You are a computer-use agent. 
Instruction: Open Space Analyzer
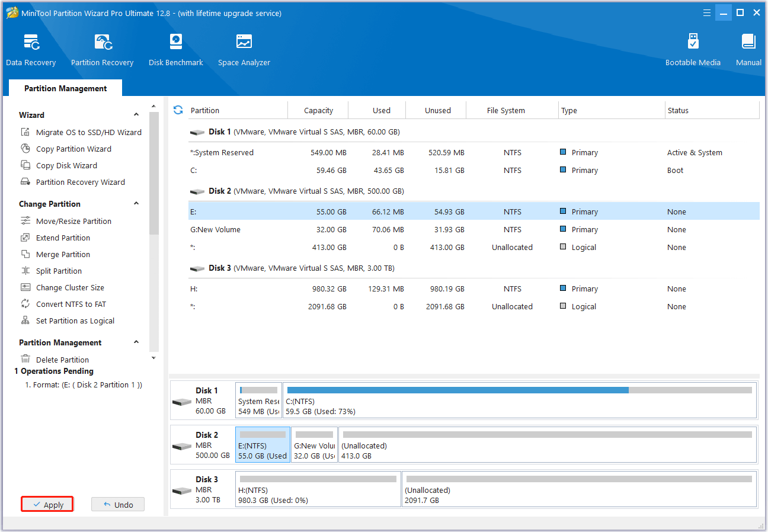pos(244,50)
